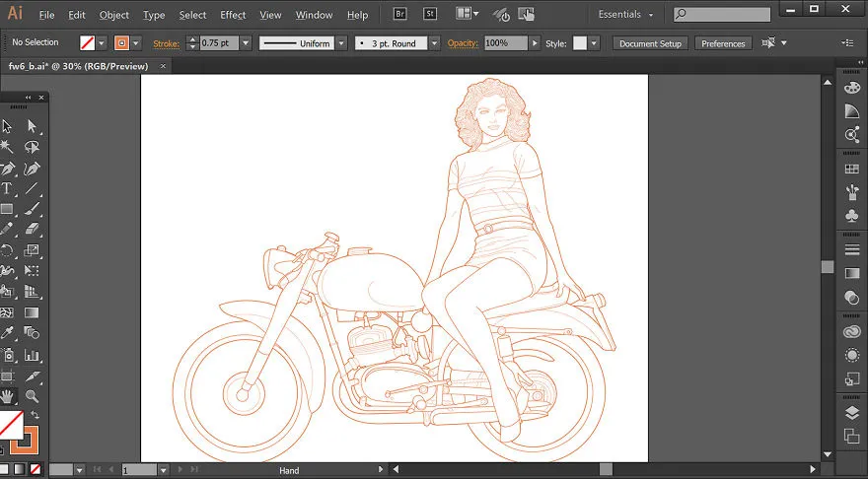Switch to fw6_b.ai document tab

79,66
